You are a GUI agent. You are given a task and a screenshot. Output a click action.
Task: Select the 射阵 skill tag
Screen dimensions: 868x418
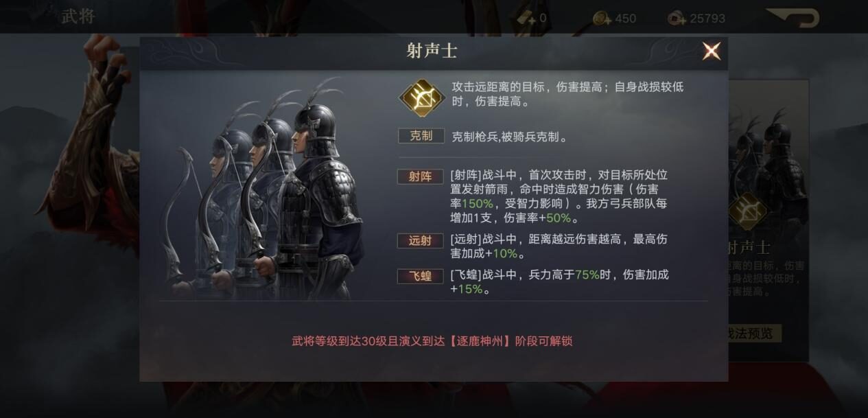coord(420,176)
